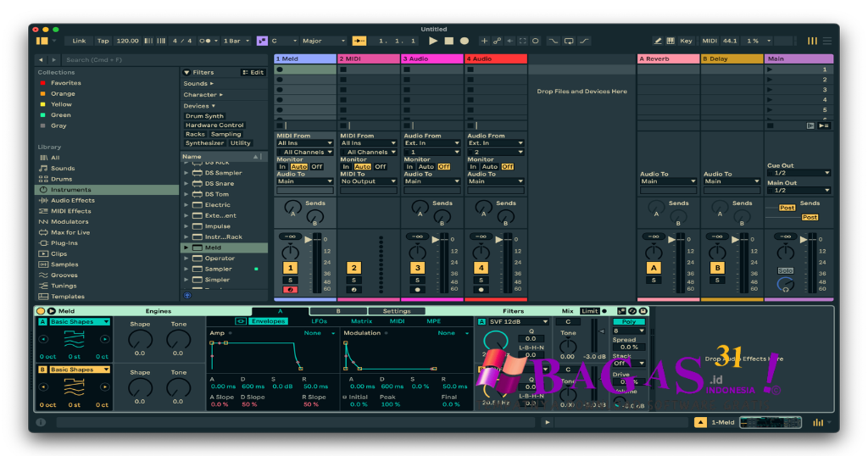
Task: Switch to Matrix tab in Meld
Action: [361, 321]
